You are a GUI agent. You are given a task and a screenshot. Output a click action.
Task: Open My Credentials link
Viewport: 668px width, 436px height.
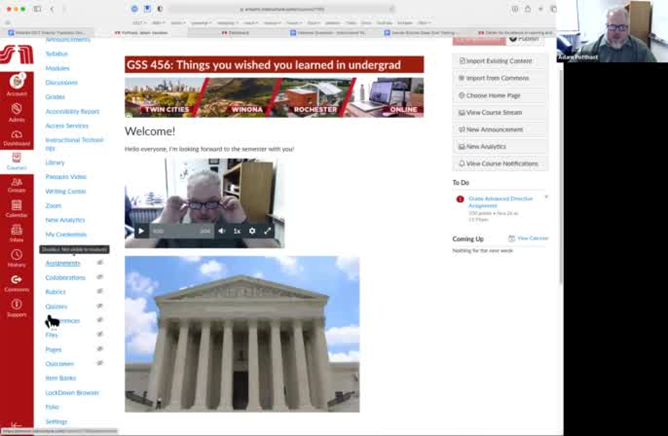coord(66,235)
